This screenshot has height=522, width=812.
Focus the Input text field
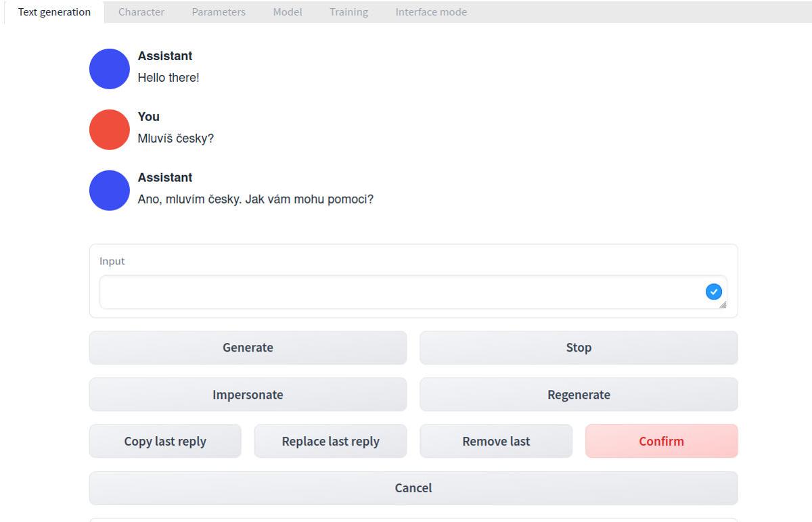[x=413, y=292]
